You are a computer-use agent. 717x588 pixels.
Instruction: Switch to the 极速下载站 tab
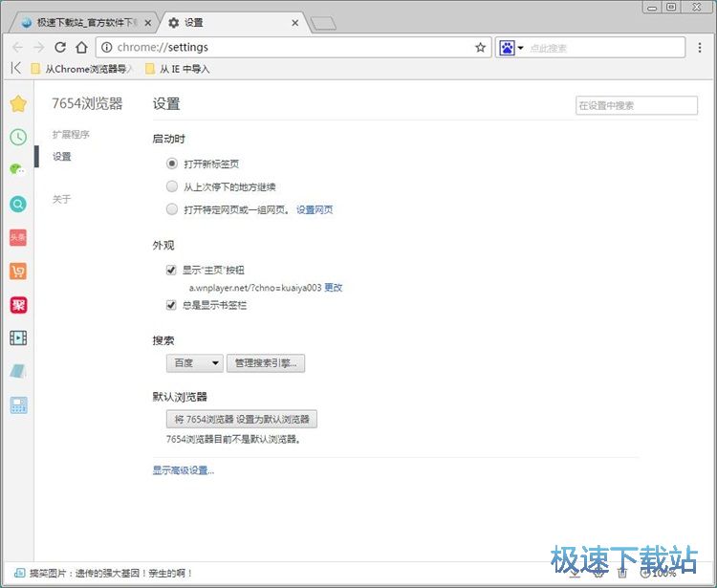click(x=84, y=22)
